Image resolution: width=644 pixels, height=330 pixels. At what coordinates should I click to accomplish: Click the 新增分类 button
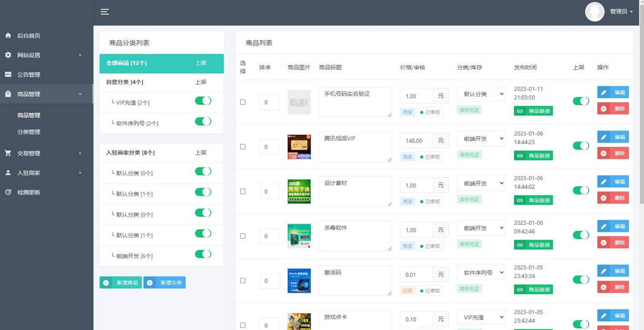coord(164,283)
